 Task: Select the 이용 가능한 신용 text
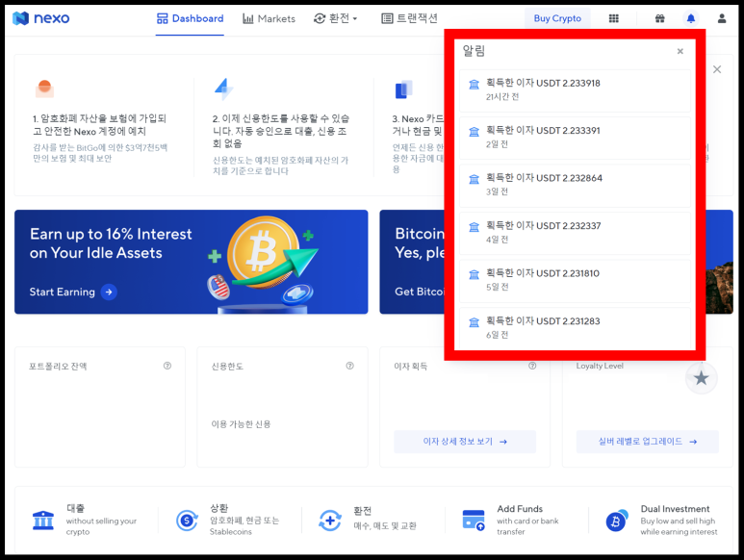point(241,424)
